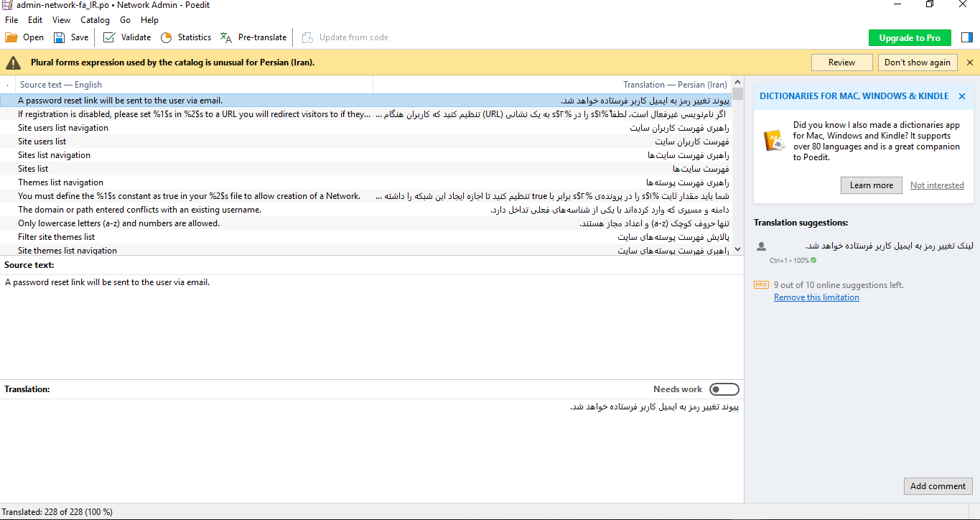Restore down the Poedit window

(930, 4)
